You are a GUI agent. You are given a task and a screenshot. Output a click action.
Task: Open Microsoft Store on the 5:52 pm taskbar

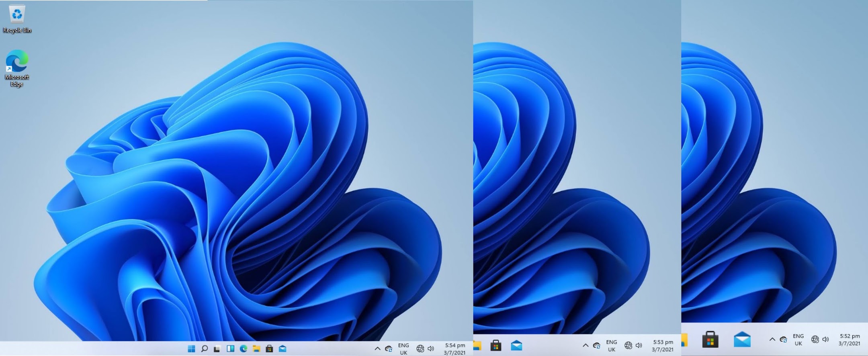[x=710, y=340]
